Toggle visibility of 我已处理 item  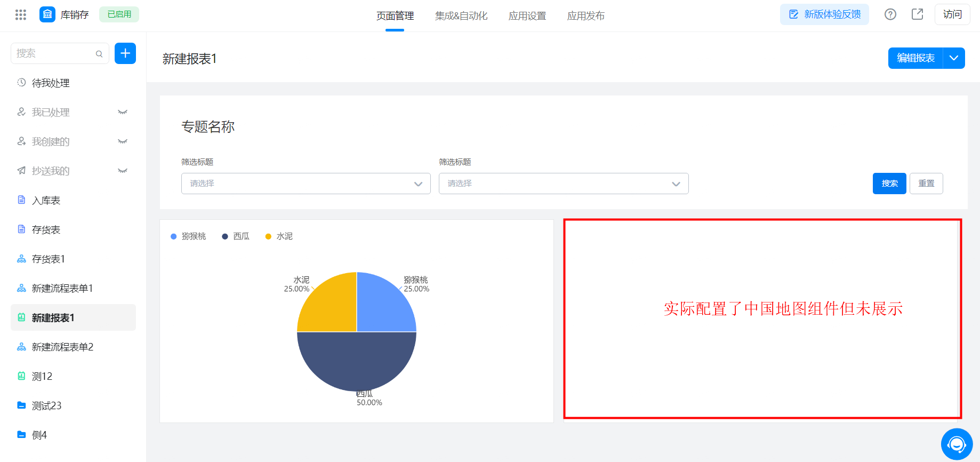[x=123, y=112]
